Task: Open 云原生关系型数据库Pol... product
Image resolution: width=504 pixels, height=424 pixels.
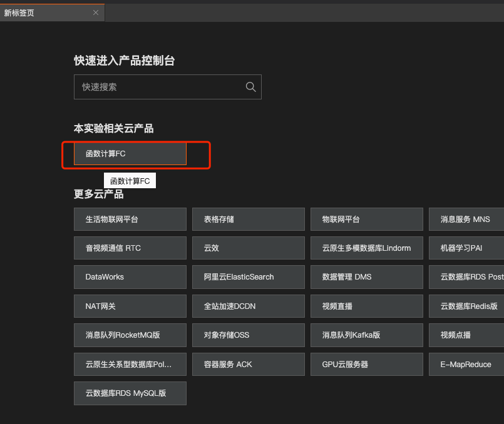Action: [x=130, y=365]
